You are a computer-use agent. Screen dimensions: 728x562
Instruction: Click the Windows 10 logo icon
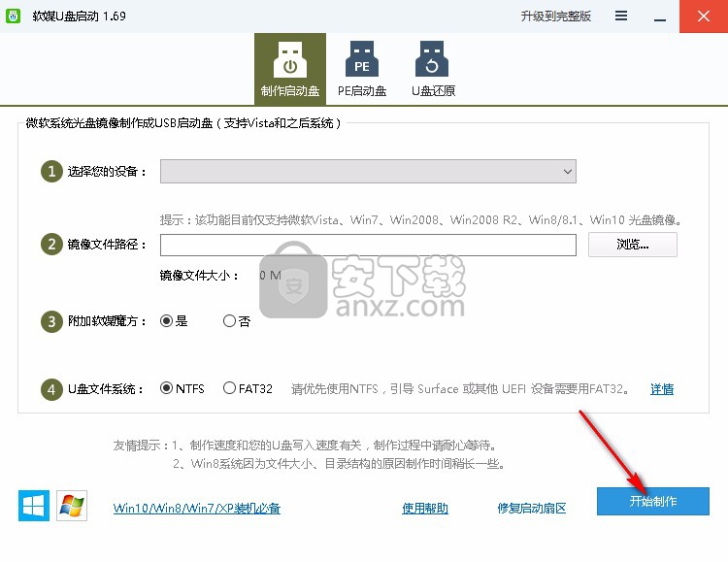pos(34,506)
